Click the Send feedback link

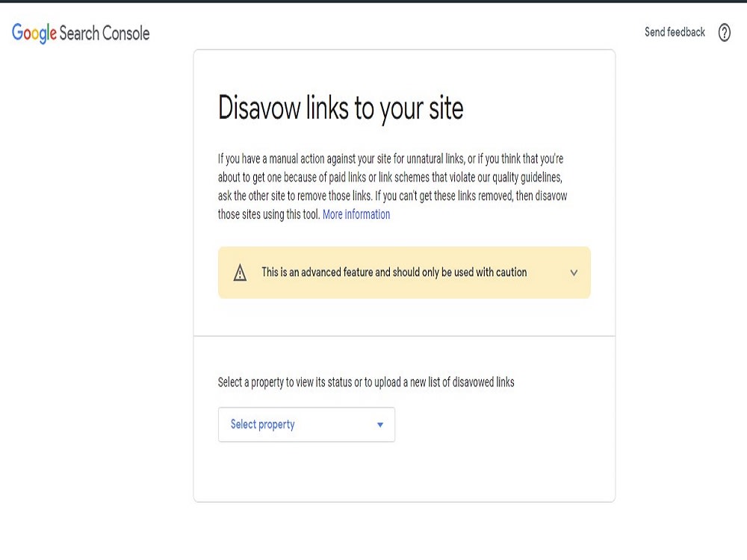tap(675, 32)
